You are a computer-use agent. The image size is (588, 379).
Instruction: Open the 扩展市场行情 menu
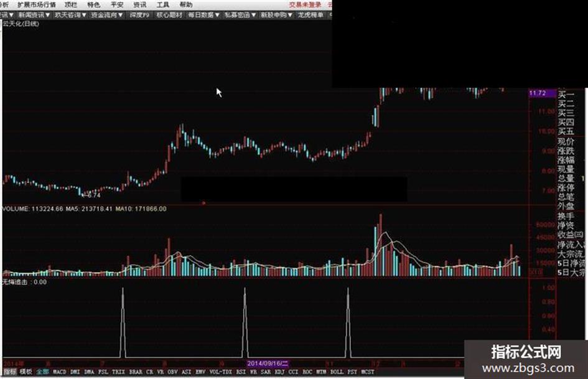click(36, 4)
